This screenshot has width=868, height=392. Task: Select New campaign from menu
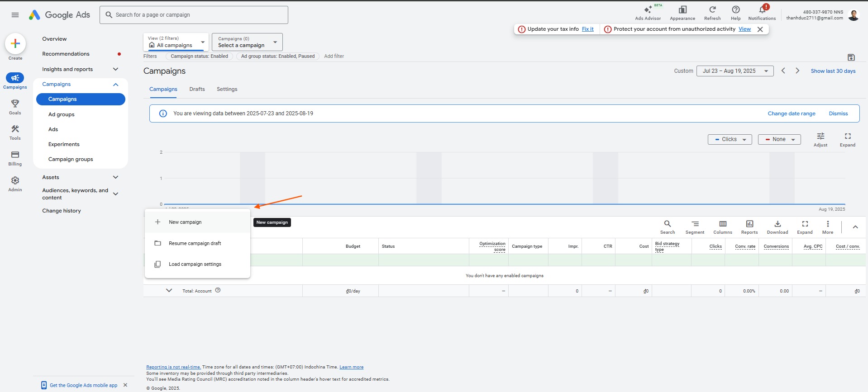185,222
